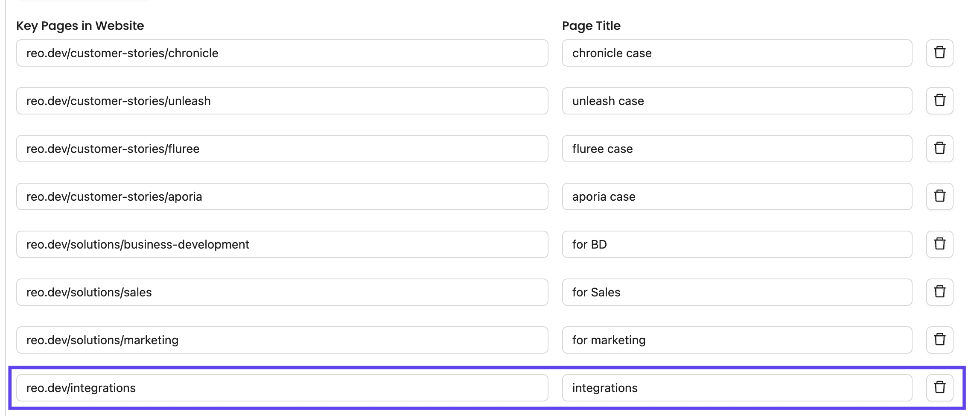980x416 pixels.
Task: Edit the 'for marketing' title input
Action: click(x=737, y=340)
